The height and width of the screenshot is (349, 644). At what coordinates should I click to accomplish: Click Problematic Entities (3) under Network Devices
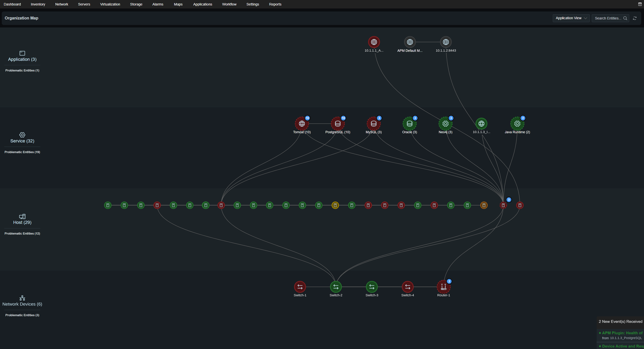coord(22,315)
